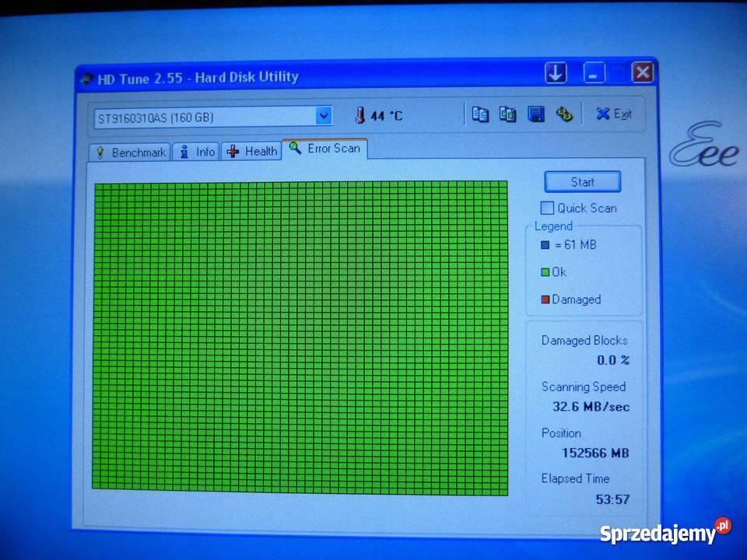The height and width of the screenshot is (560, 747).
Task: Click the red Damaged legend swatch
Action: click(545, 299)
